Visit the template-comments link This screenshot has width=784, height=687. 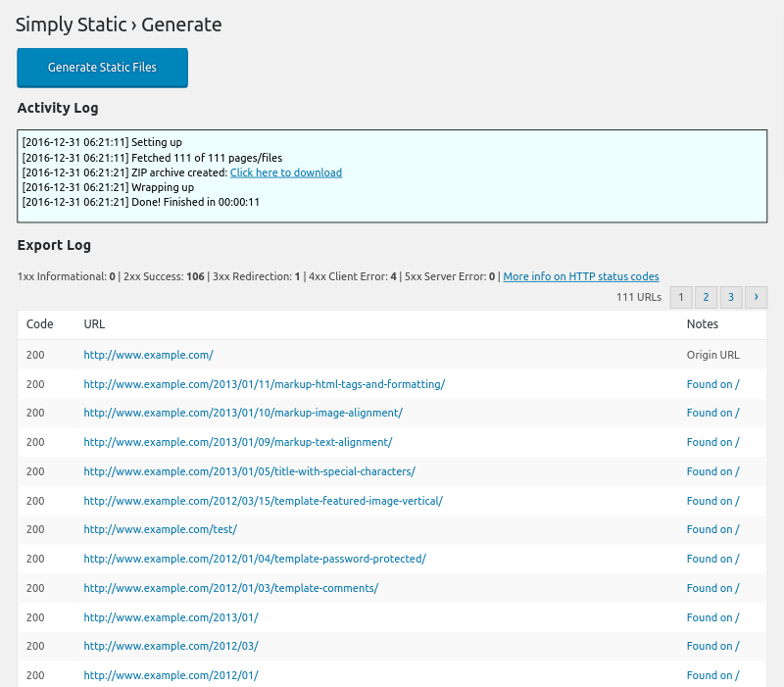230,588
